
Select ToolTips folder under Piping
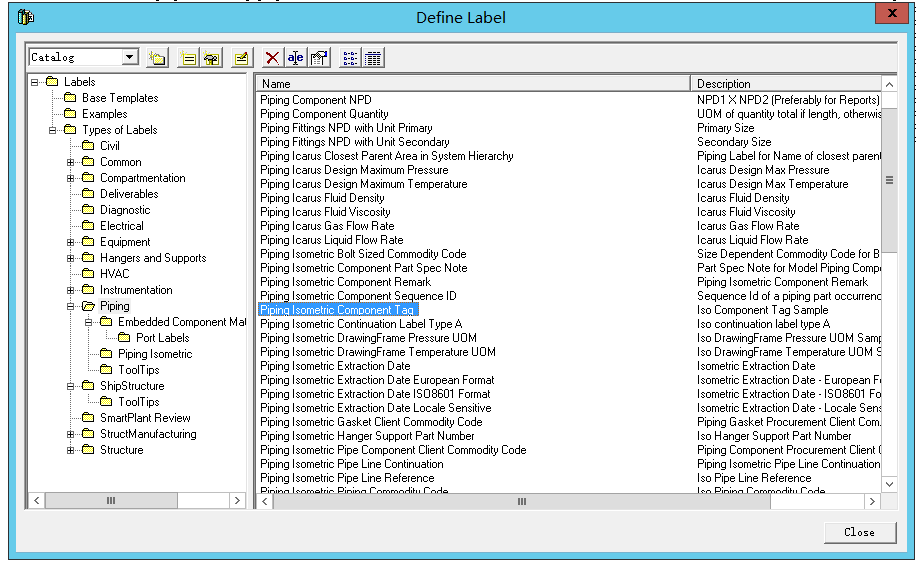pyautogui.click(x=138, y=370)
